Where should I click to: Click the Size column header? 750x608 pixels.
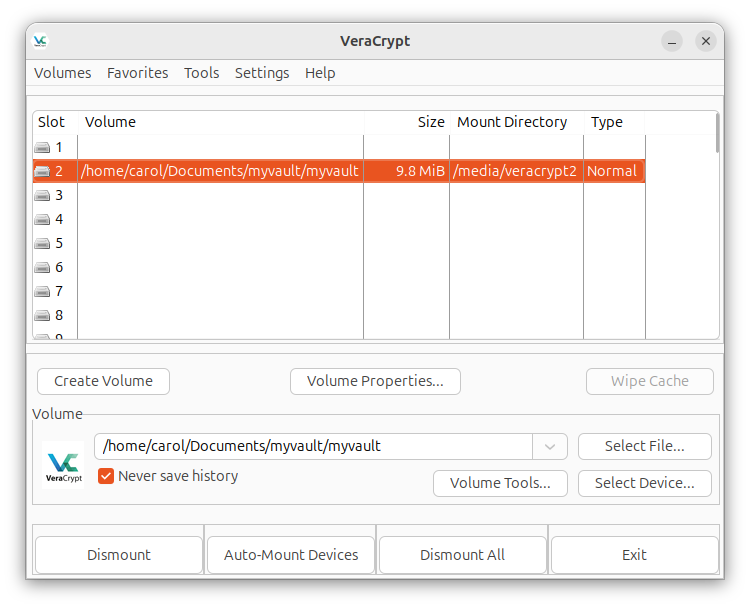[407, 122]
